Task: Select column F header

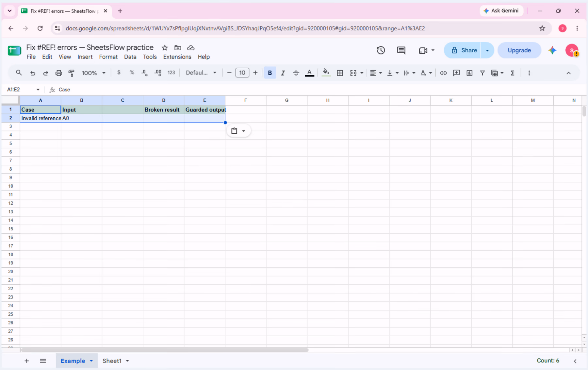Action: pyautogui.click(x=246, y=100)
